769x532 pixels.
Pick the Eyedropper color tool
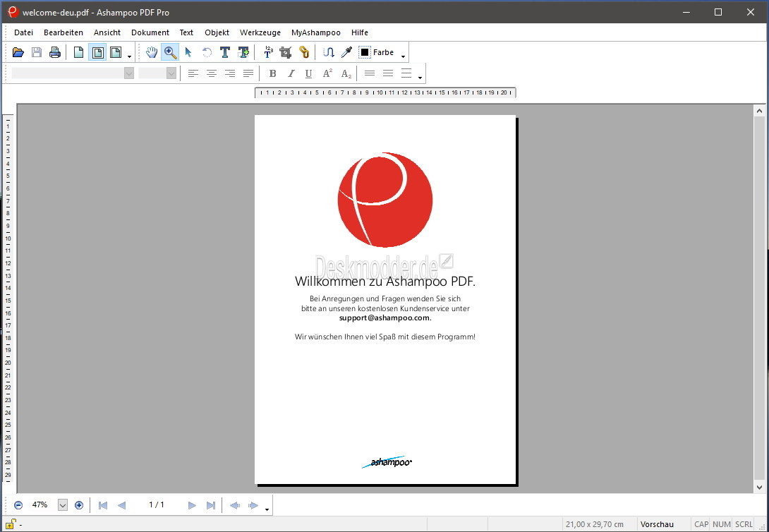click(346, 52)
